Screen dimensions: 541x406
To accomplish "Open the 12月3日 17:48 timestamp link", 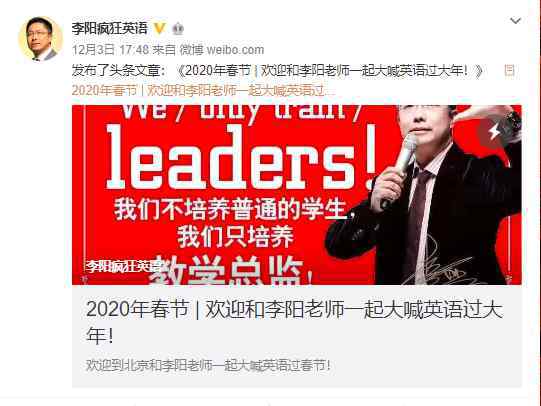I will point(110,50).
